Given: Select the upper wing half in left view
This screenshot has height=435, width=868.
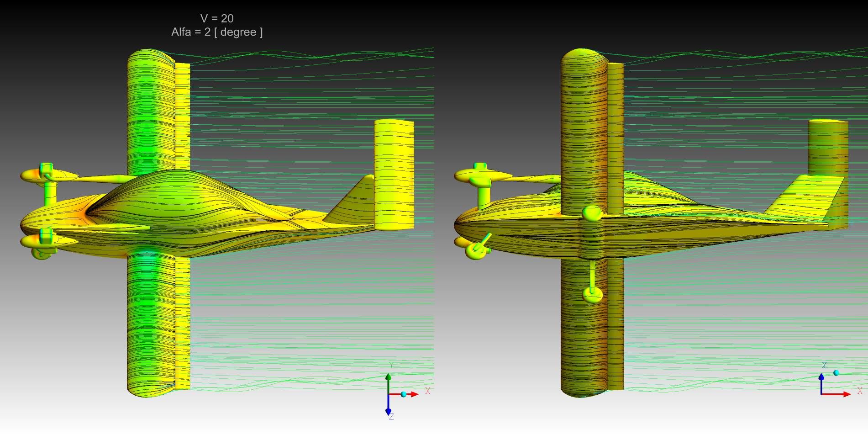Looking at the screenshot, I should pyautogui.click(x=151, y=110).
